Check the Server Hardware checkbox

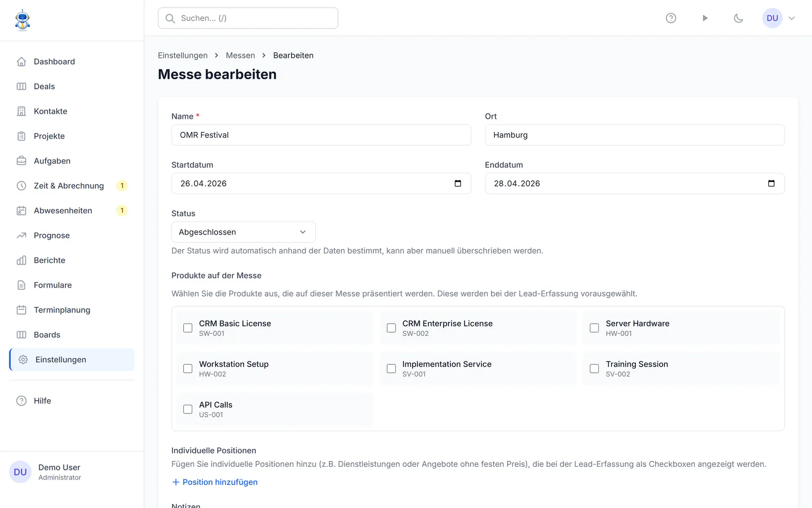pyautogui.click(x=594, y=328)
